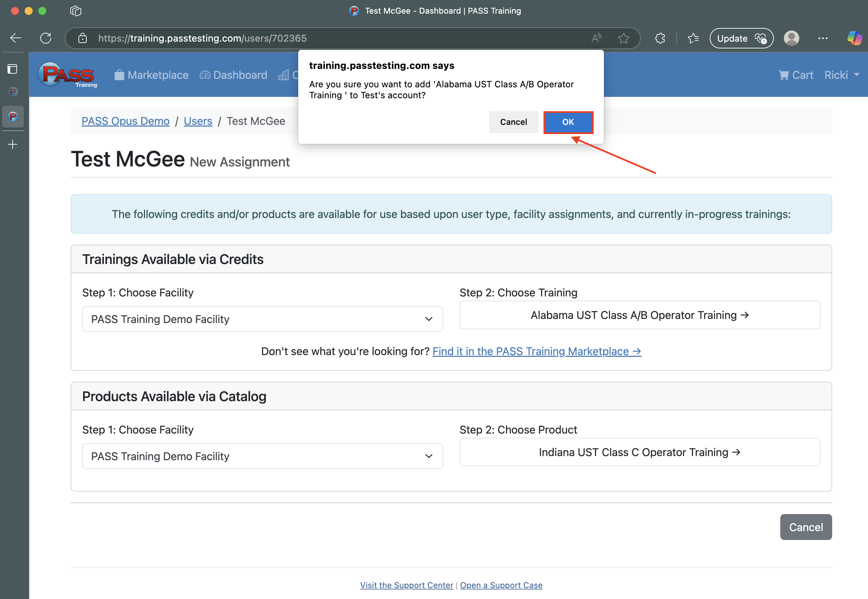Confirm the dialog with OK

pyautogui.click(x=568, y=122)
